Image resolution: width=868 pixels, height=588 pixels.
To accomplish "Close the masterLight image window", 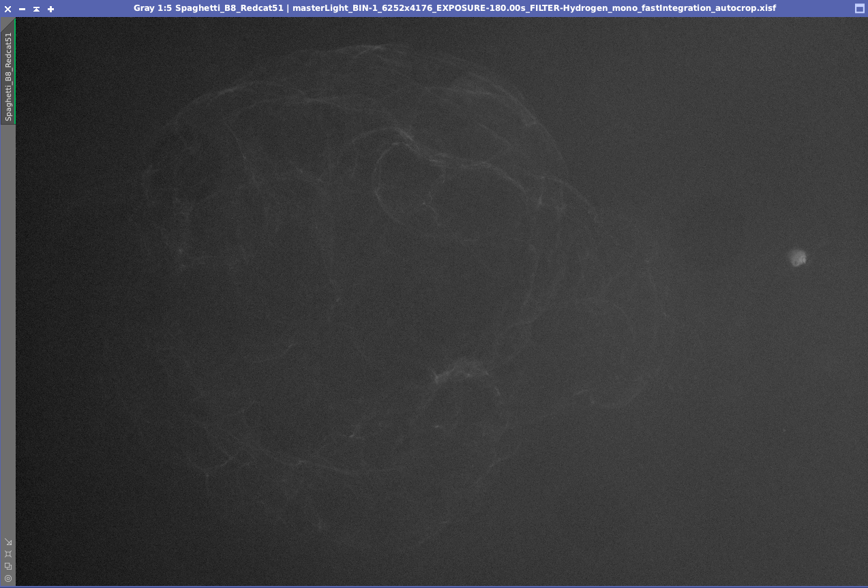I will pyautogui.click(x=8, y=9).
